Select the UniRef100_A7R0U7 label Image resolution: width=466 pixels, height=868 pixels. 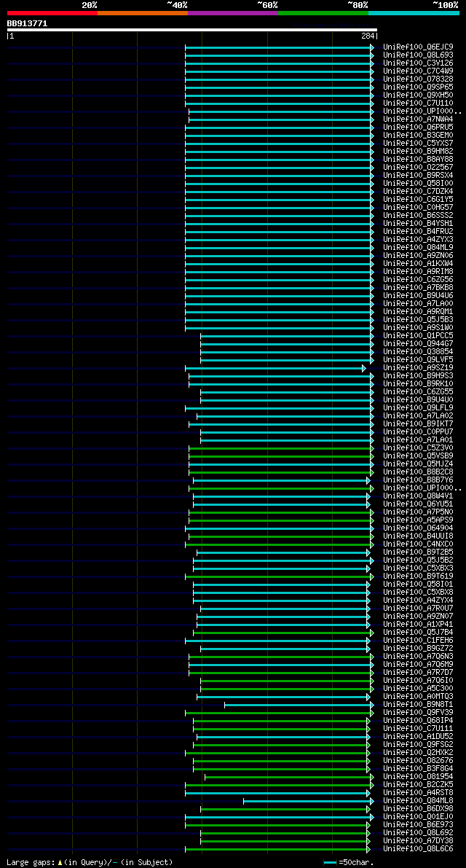click(x=418, y=609)
